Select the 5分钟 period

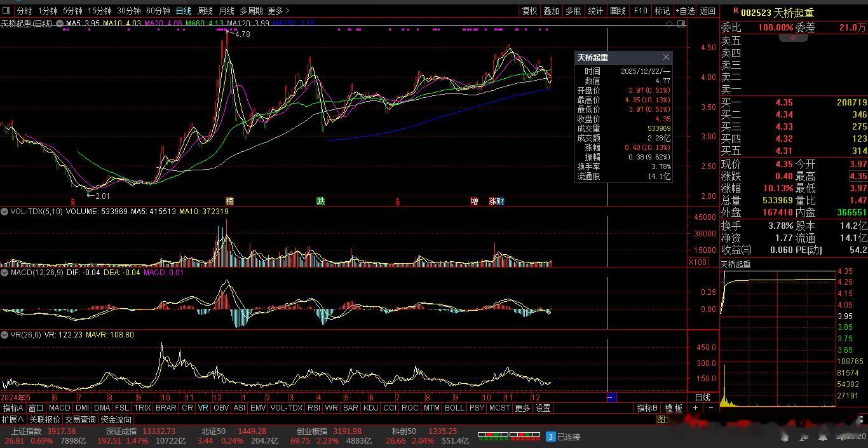point(72,11)
